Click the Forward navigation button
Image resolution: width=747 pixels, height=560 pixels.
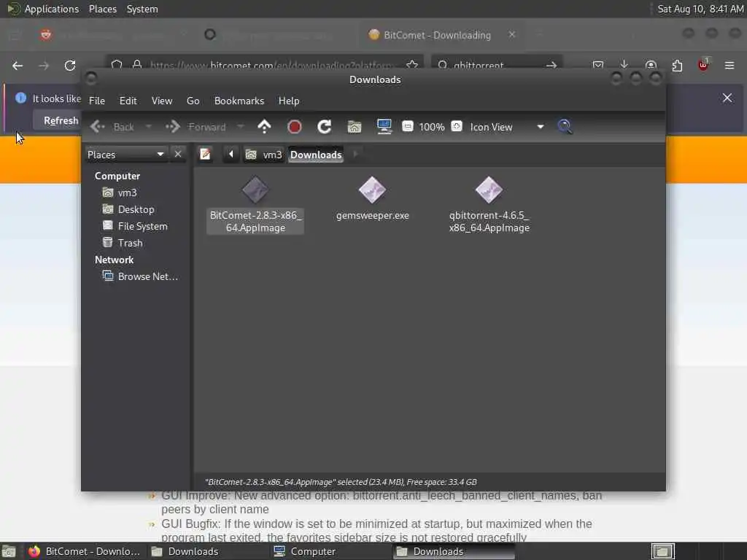point(196,127)
